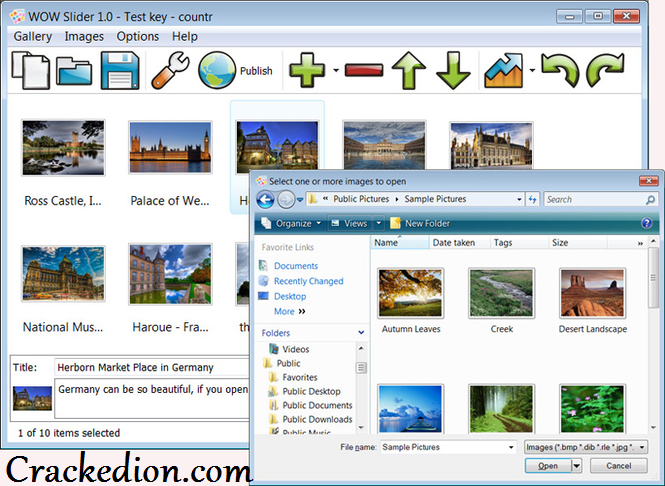Expand the dropdown arrow beside the plus icon
Image resolution: width=665 pixels, height=486 pixels.
(336, 70)
